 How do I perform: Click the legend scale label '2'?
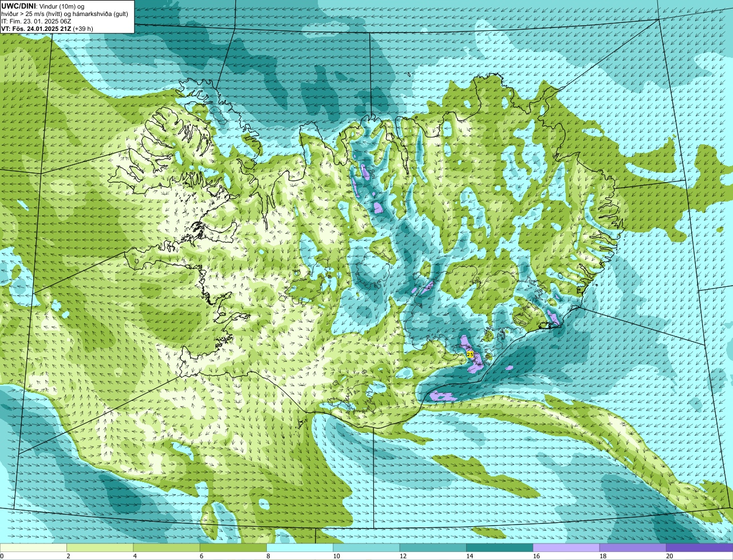click(68, 556)
